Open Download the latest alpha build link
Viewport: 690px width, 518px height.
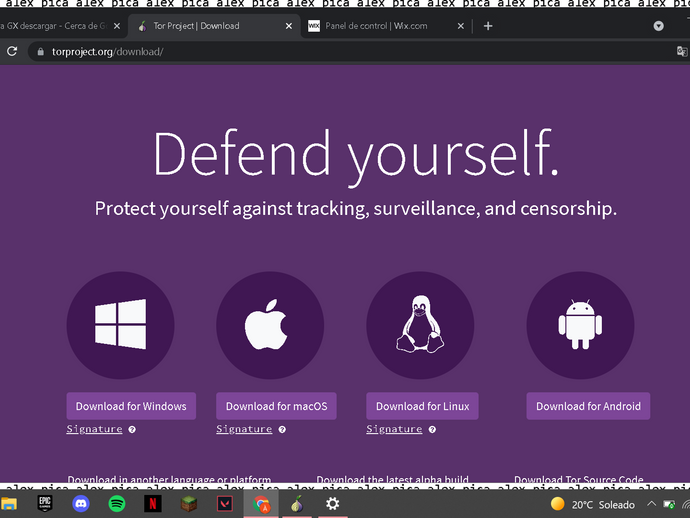393,479
